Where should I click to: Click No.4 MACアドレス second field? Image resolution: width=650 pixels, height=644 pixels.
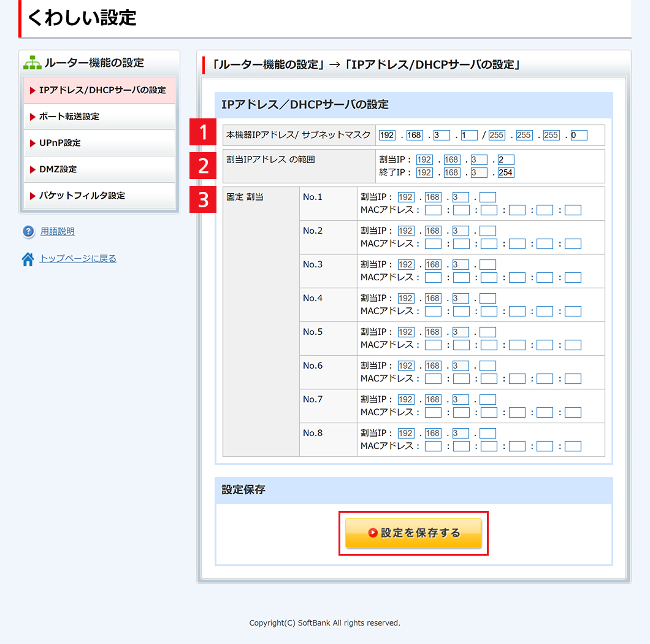coord(461,312)
